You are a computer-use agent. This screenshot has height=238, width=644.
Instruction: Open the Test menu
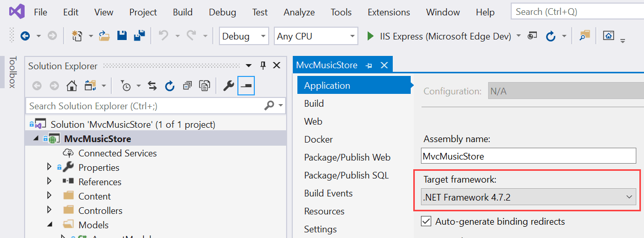tap(260, 12)
